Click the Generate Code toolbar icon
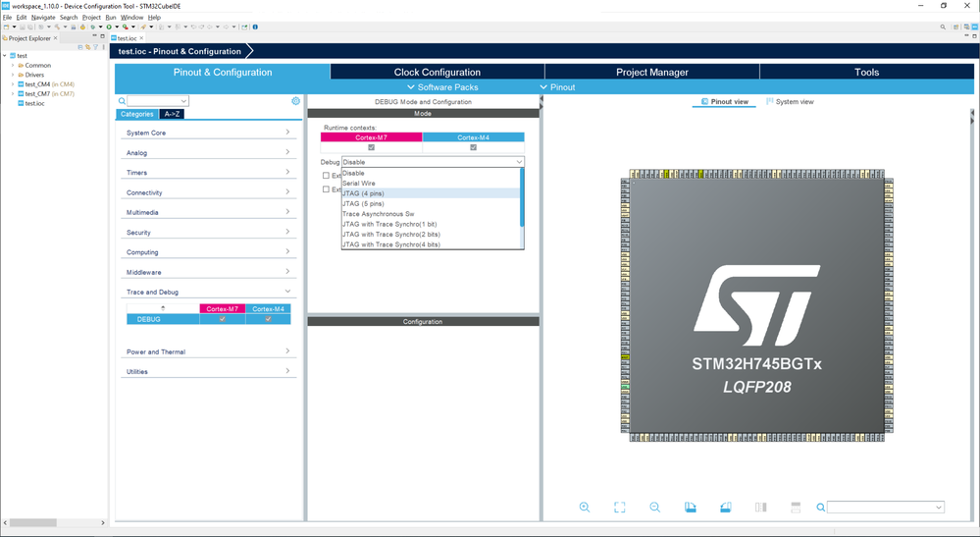 [x=82, y=27]
